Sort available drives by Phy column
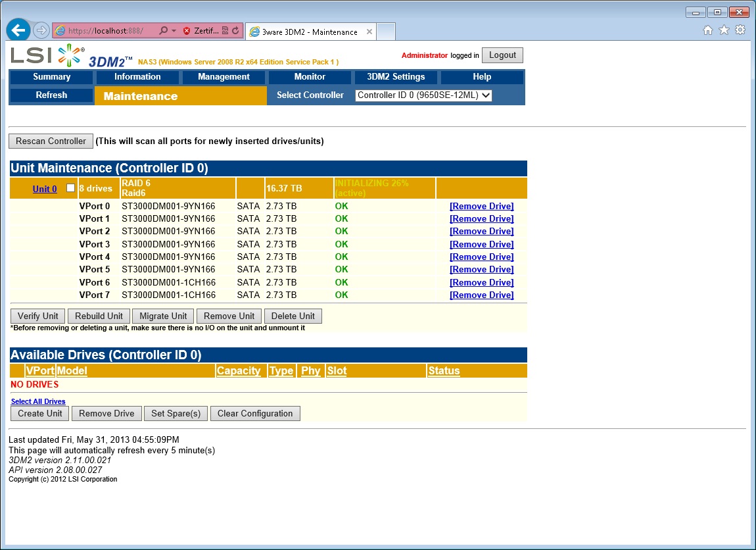756x550 pixels. click(x=310, y=370)
